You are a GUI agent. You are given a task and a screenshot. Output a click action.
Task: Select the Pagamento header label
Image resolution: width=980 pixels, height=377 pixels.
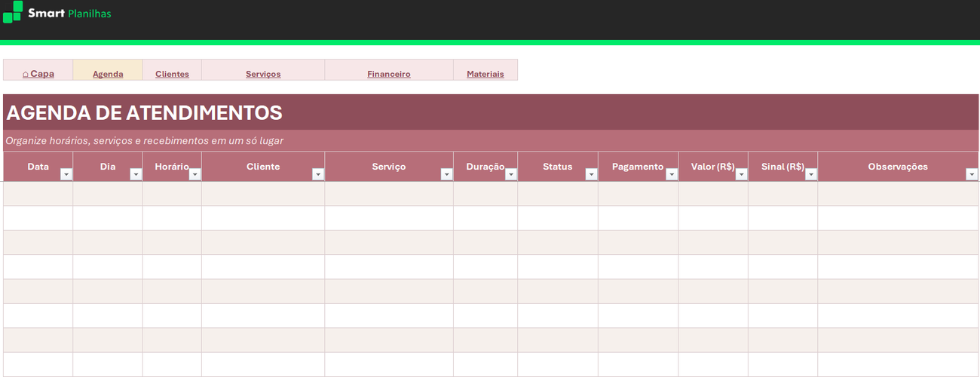[638, 167]
